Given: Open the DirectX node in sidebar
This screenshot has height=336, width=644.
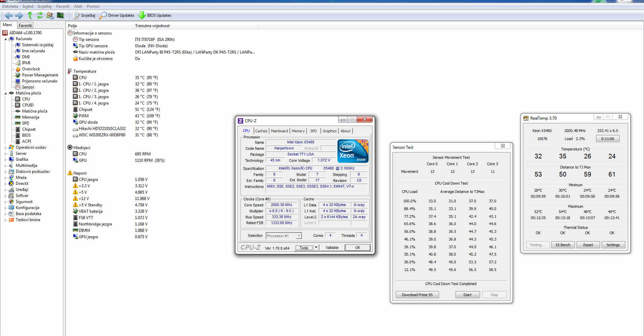Looking at the screenshot, I should point(22,184).
